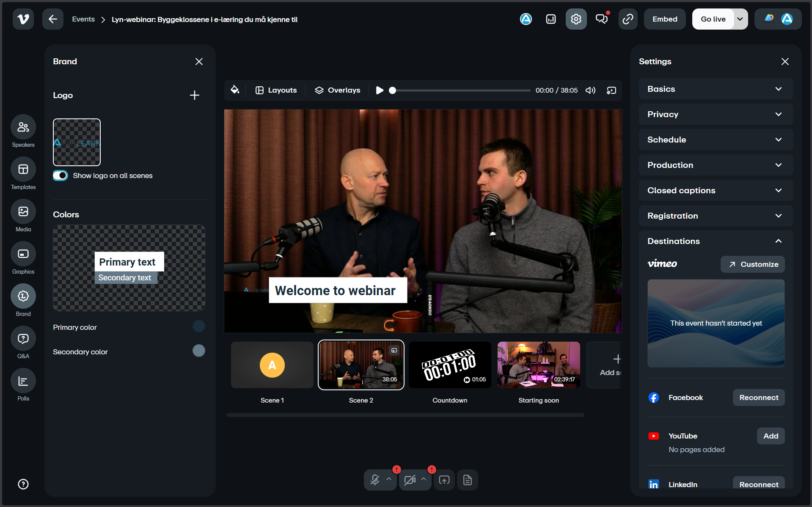Click the copy link icon

628,19
